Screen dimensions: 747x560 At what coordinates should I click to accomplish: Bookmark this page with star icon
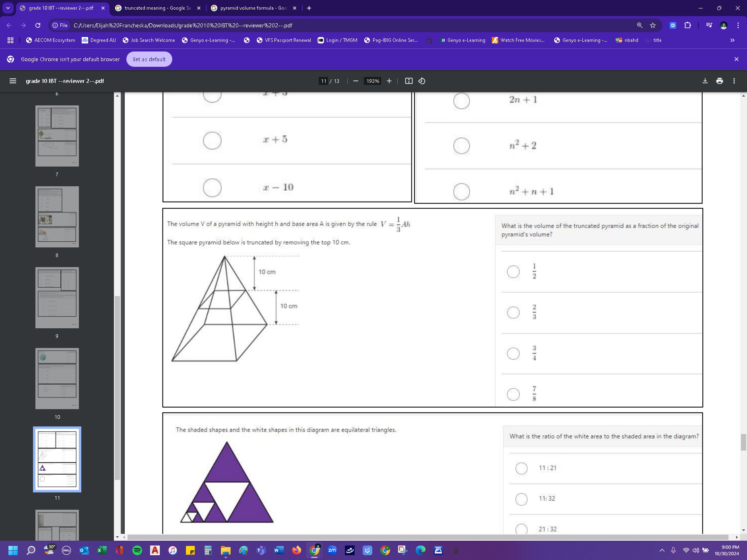point(652,25)
